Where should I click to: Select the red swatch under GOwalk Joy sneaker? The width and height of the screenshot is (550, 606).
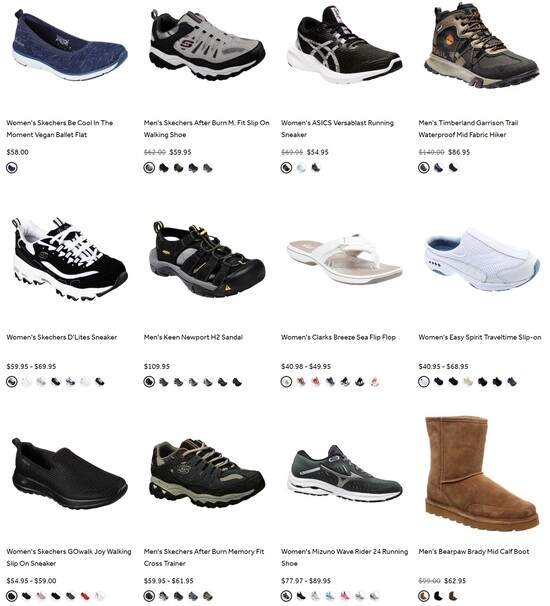(x=85, y=596)
